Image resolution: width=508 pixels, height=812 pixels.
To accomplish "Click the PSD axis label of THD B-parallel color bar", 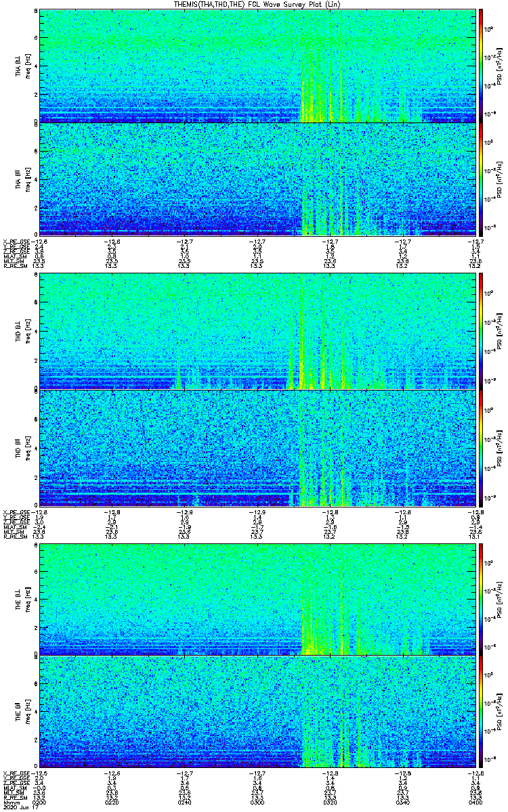I will pyautogui.click(x=499, y=447).
